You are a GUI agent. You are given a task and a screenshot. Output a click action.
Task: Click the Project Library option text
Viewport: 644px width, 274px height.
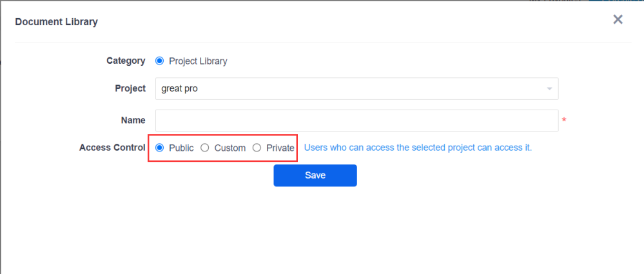point(198,61)
